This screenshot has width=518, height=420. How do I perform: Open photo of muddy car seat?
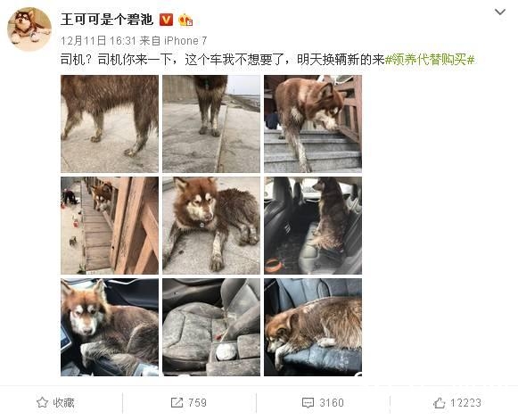(x=211, y=327)
